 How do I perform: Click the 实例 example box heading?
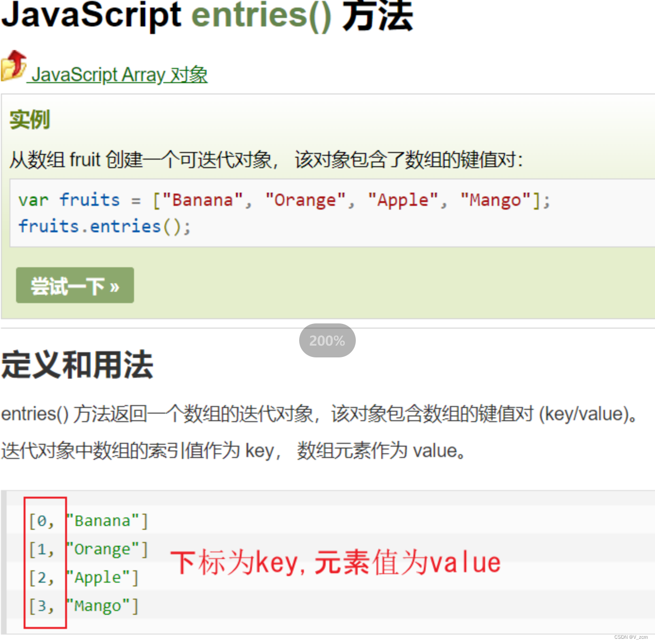tap(29, 119)
